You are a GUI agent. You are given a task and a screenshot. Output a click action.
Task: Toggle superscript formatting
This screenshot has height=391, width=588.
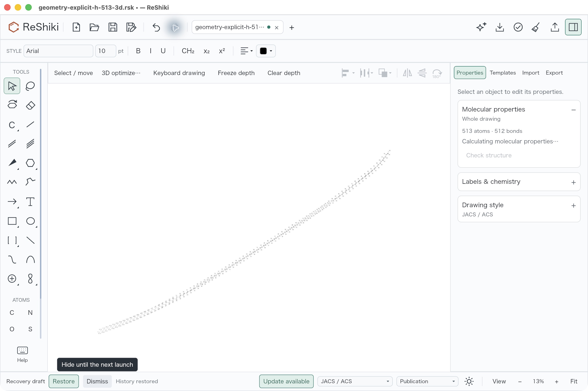pos(222,51)
